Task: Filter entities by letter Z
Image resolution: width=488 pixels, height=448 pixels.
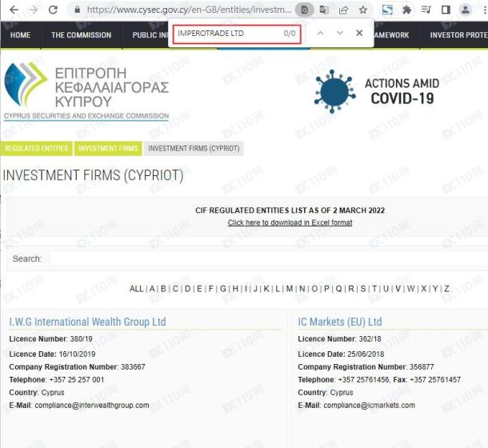Action: point(446,289)
